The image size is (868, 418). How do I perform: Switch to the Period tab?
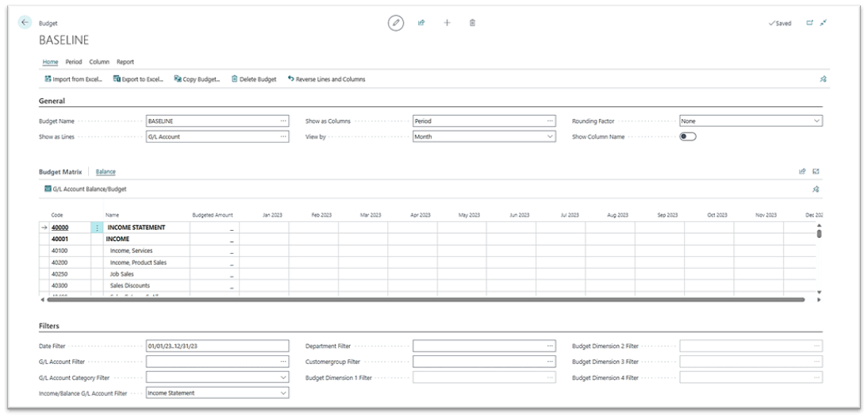pos(74,62)
